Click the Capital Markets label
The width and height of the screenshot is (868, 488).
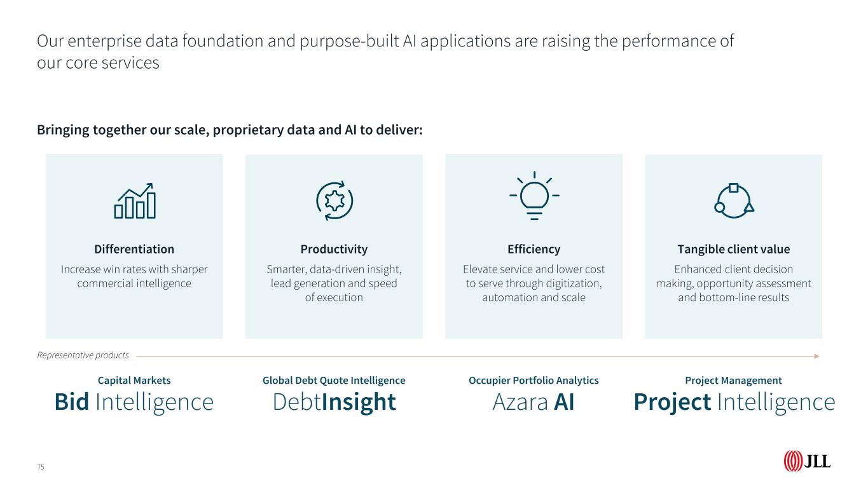click(x=134, y=381)
